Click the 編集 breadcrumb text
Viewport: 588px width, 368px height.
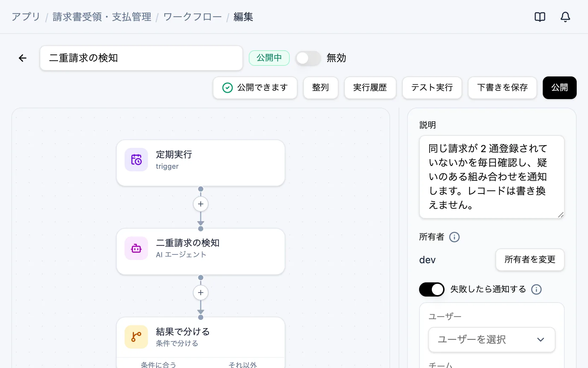pos(243,17)
